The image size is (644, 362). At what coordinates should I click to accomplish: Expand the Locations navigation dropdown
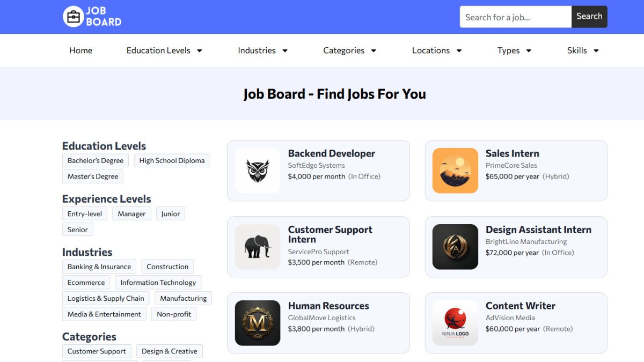click(x=436, y=50)
